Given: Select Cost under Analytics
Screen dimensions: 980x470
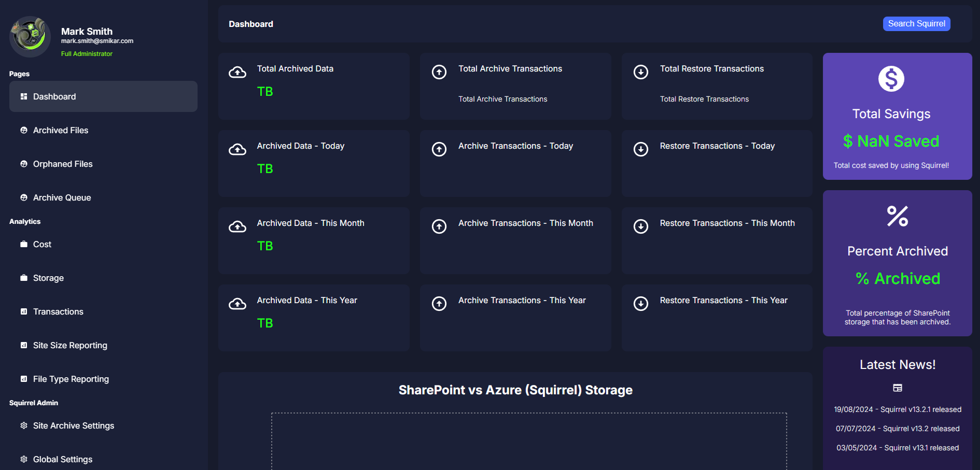Looking at the screenshot, I should (x=42, y=244).
